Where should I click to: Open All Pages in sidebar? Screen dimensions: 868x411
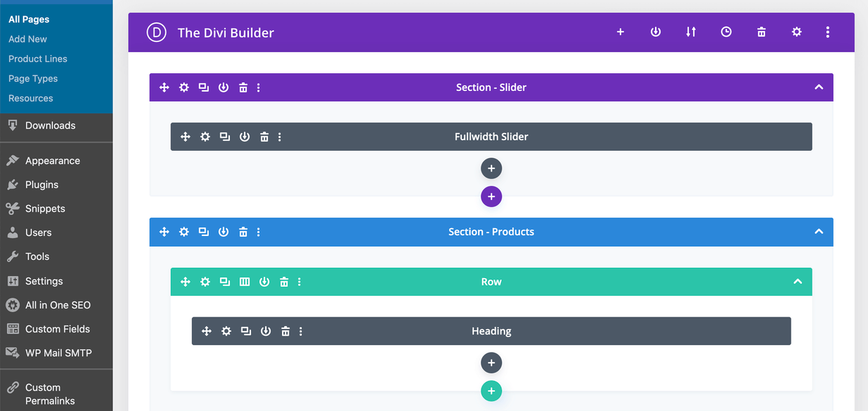[28, 20]
